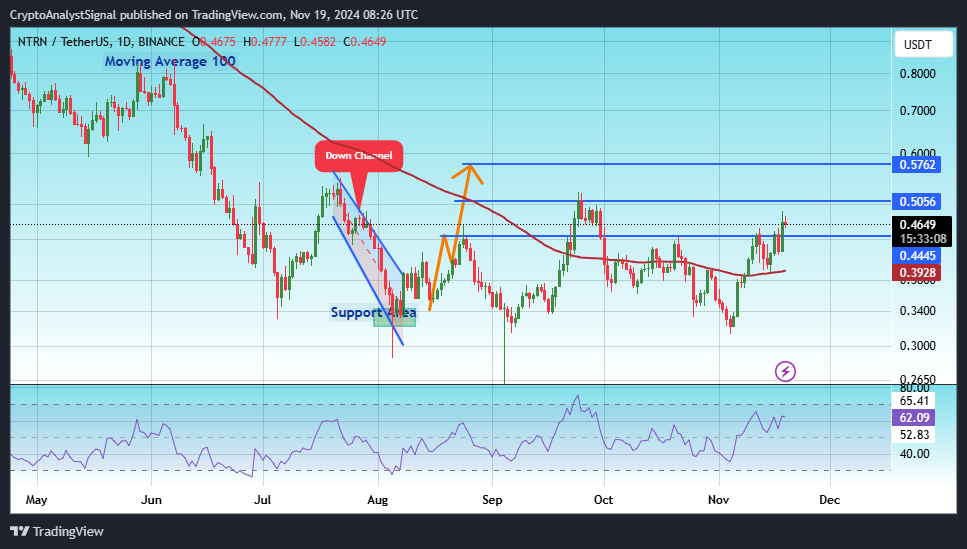Click the Aug date axis label
967x549 pixels.
click(377, 500)
